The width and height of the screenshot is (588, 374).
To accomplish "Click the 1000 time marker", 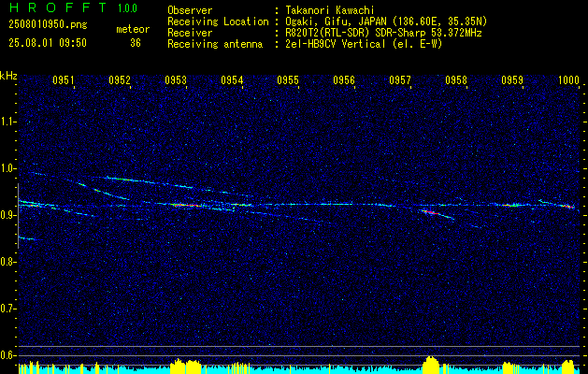I will [x=569, y=79].
